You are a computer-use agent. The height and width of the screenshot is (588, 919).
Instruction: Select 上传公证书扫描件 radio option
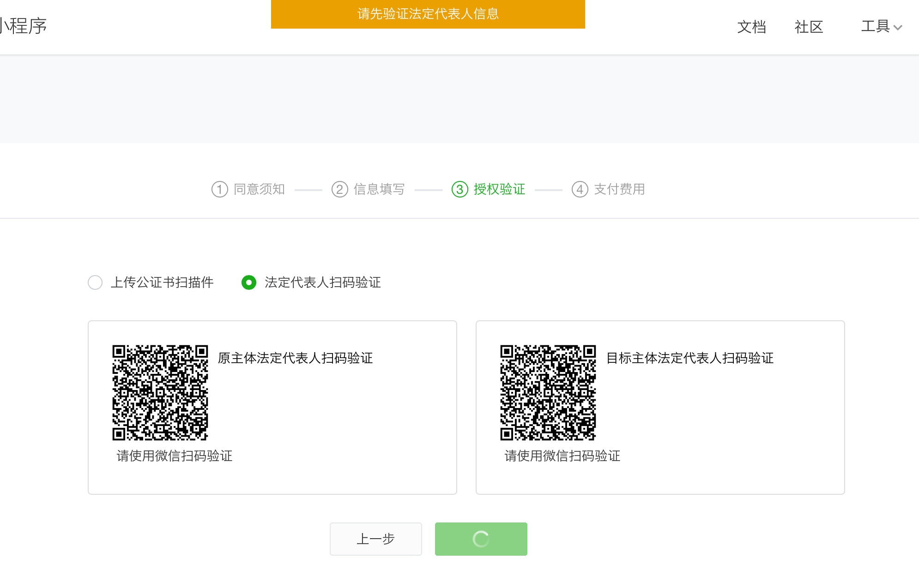[95, 282]
